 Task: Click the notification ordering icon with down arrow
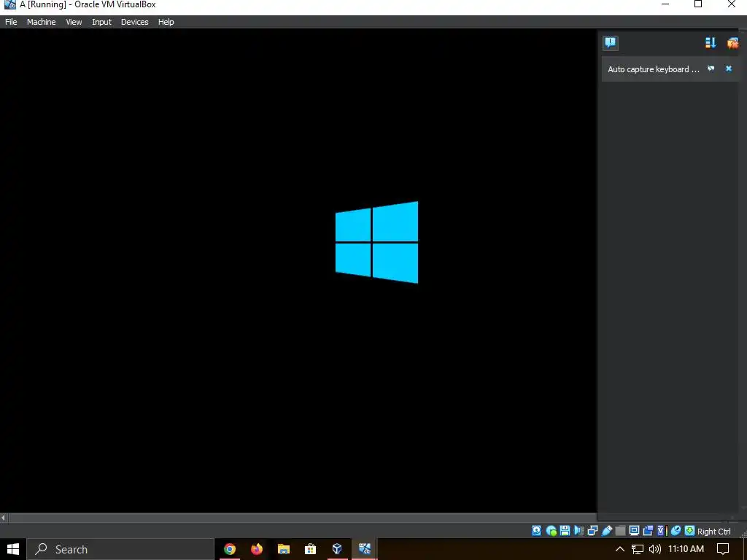(711, 43)
